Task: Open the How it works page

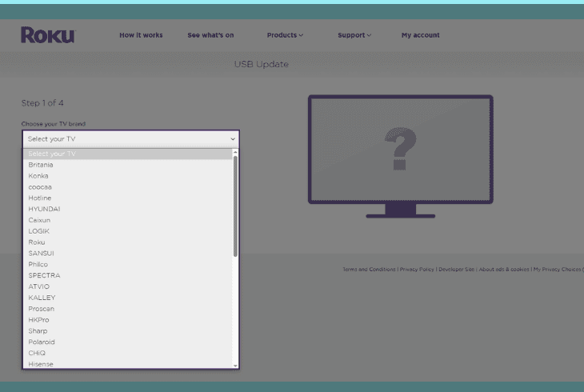Action: point(141,35)
